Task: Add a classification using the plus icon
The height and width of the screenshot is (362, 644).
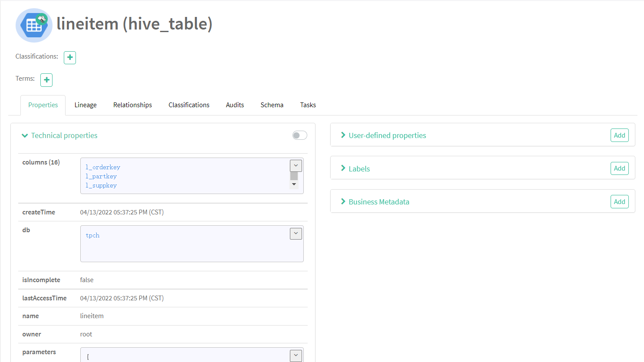Action: (x=69, y=57)
